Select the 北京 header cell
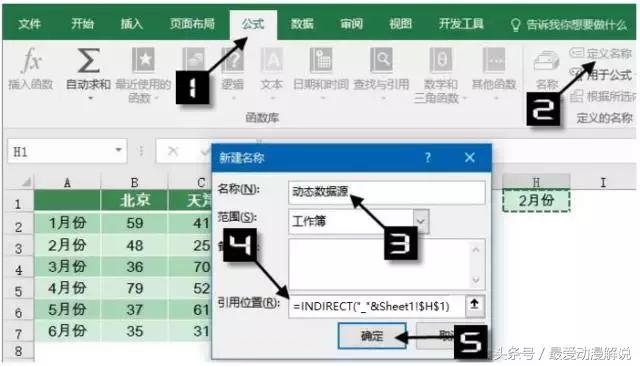The width and height of the screenshot is (640, 366). [x=134, y=200]
